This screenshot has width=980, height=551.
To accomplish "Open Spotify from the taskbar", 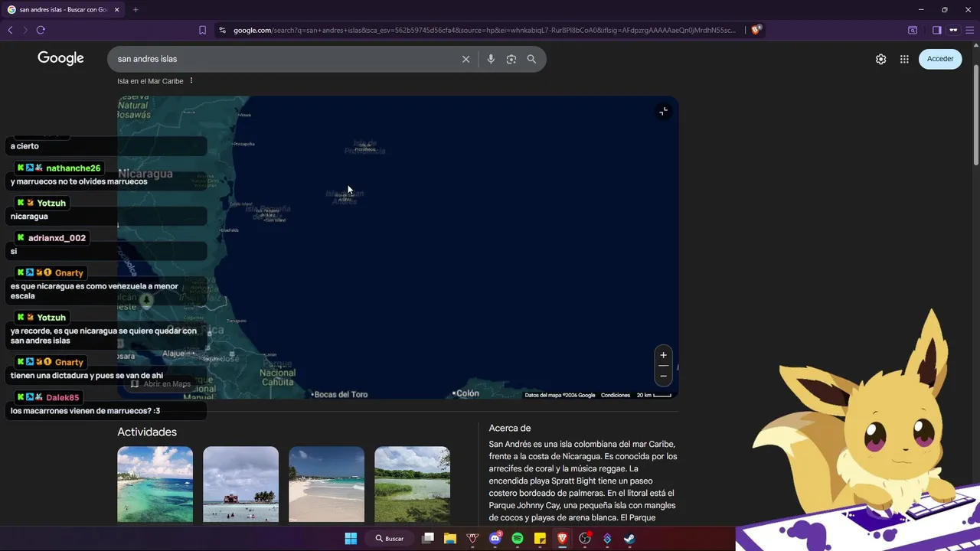I will coord(518,539).
